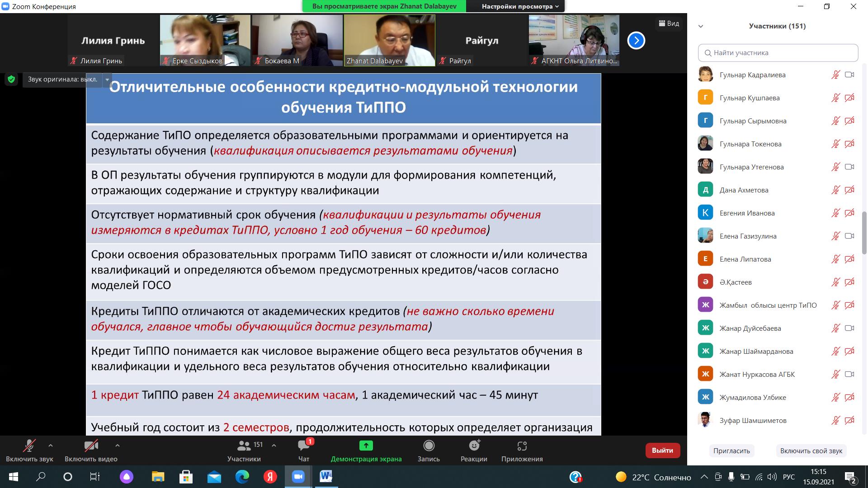Click the Найти участника search field

point(778,53)
